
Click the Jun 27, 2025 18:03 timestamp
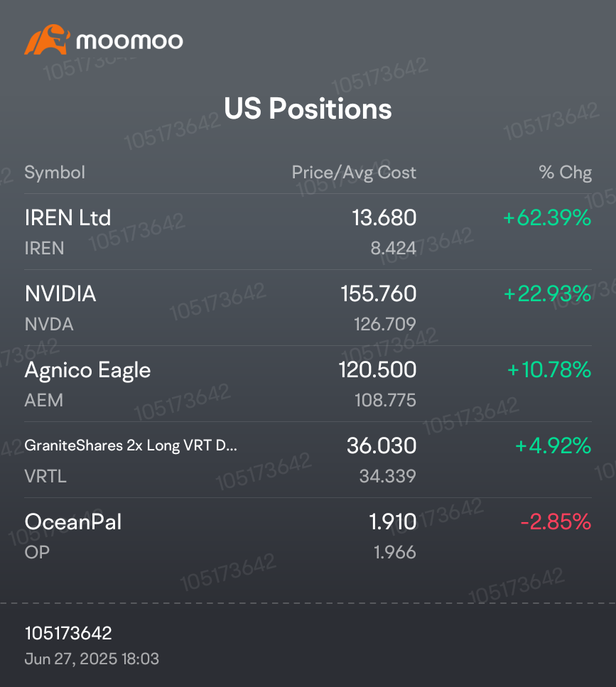(x=92, y=659)
